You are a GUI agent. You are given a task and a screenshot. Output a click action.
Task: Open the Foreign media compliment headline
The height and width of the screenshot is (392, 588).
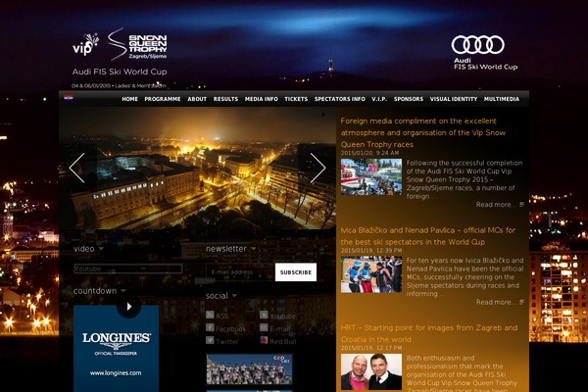[423, 132]
